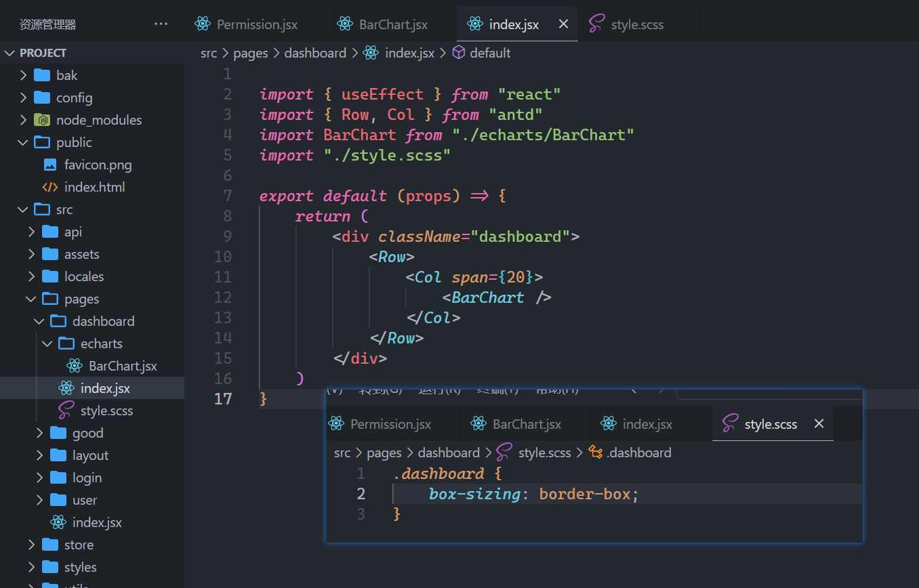Click "./echarts/BarChart" import string
Image resolution: width=919 pixels, height=588 pixels.
pos(543,135)
